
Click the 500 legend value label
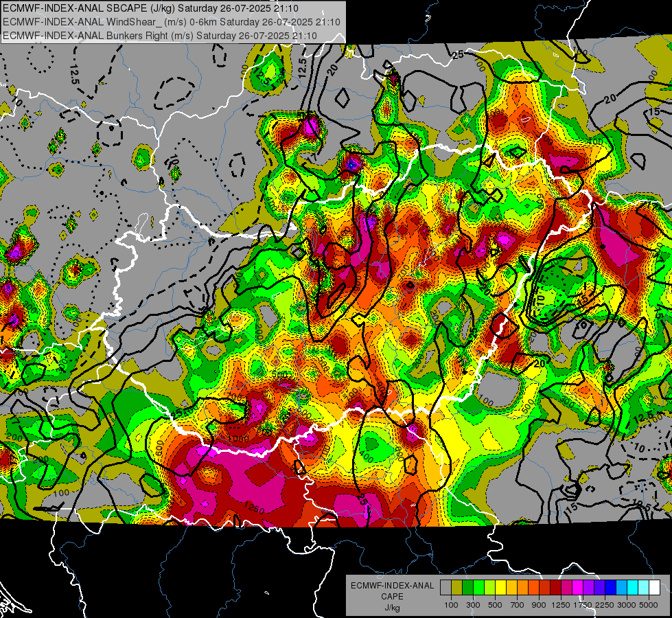click(495, 605)
